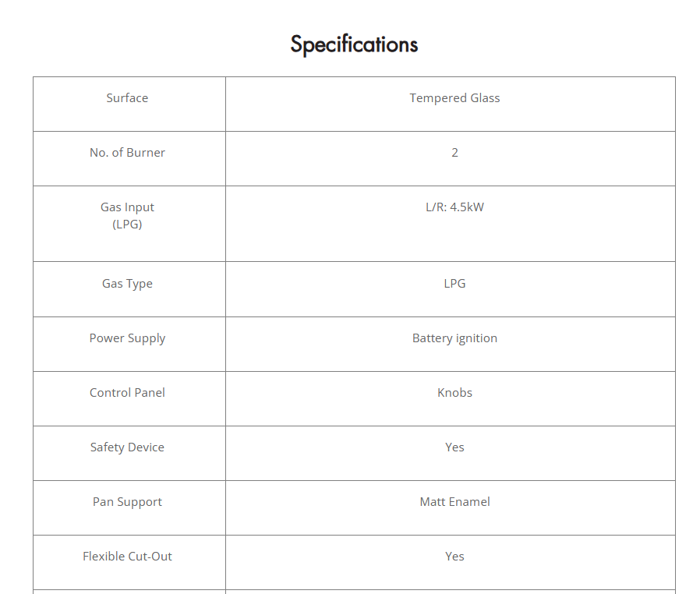This screenshot has height=594, width=700.
Task: Click the Gas Type label
Action: coord(127,284)
